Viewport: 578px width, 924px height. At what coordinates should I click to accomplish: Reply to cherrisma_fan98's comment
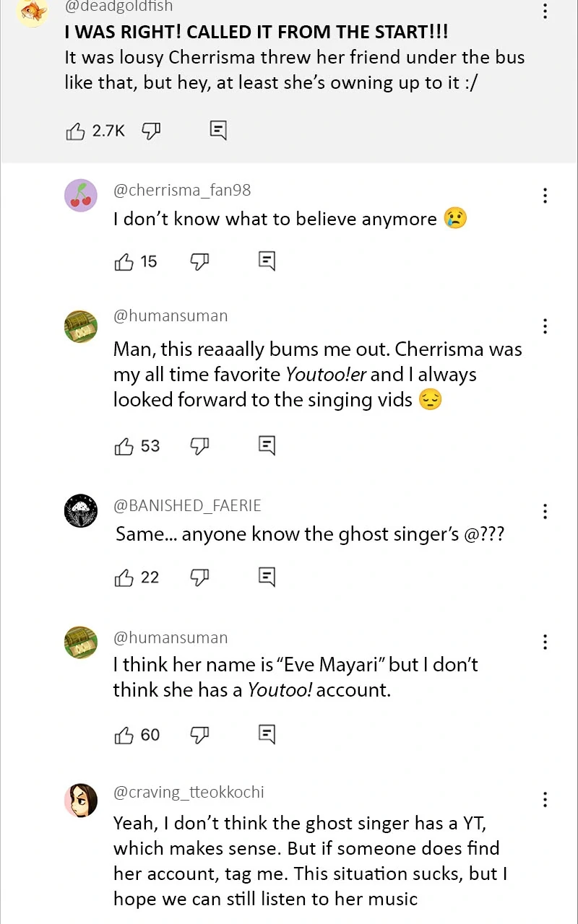pos(267,261)
